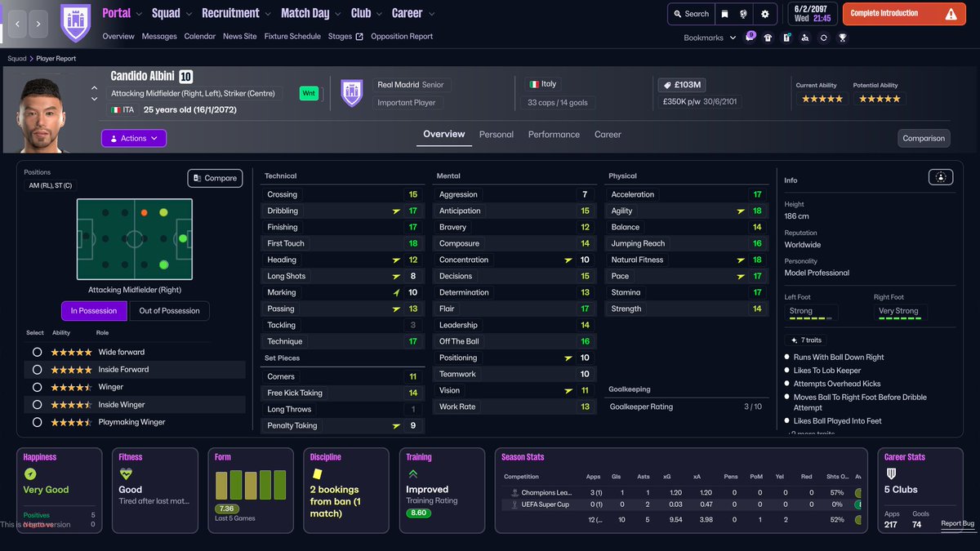Click the attribute highlight icon in Info panel

tap(941, 176)
